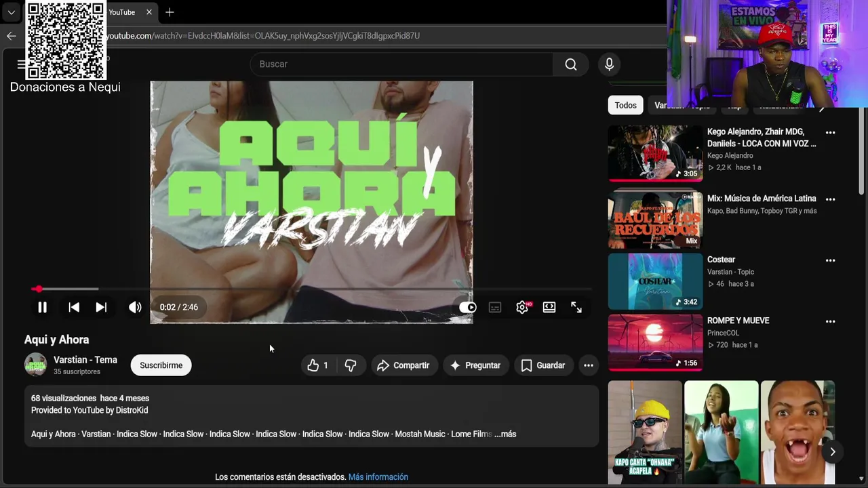Pause the video with the pause button
Viewport: 868px width, 488px height.
tap(42, 307)
